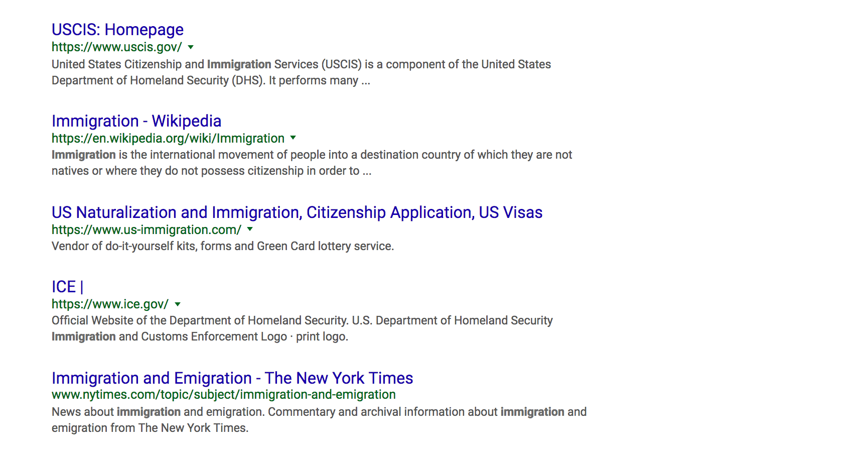Open the USCIS: Homepage result
Viewport: 868px width, 452px height.
coord(117,30)
